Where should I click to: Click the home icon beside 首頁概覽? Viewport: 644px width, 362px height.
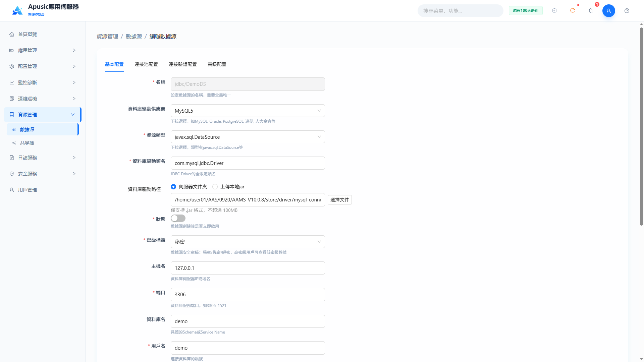[12, 34]
